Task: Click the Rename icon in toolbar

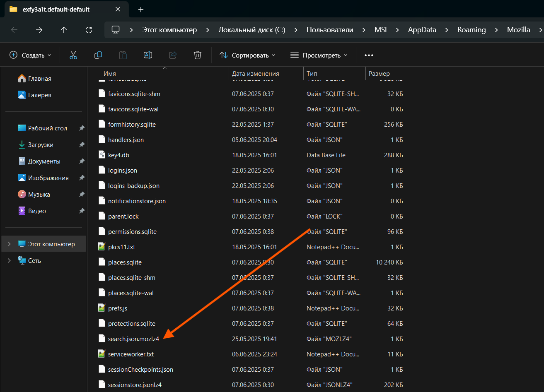Action: tap(148, 55)
